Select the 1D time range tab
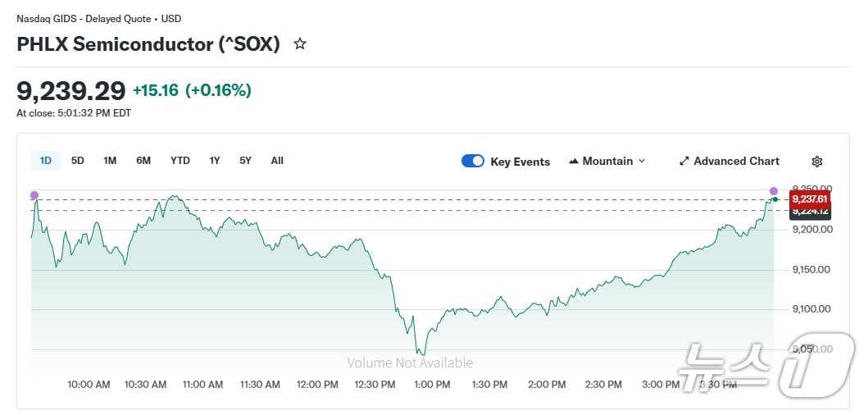 coord(46,161)
